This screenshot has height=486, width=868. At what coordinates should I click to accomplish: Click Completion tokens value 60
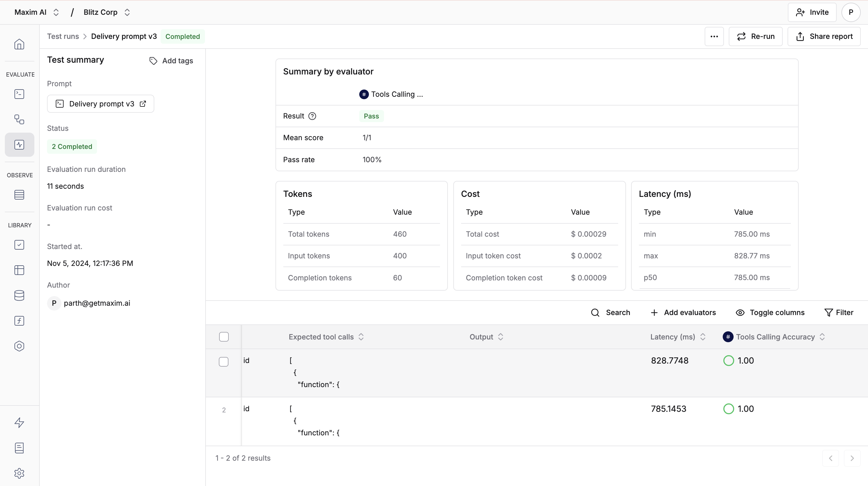(397, 278)
